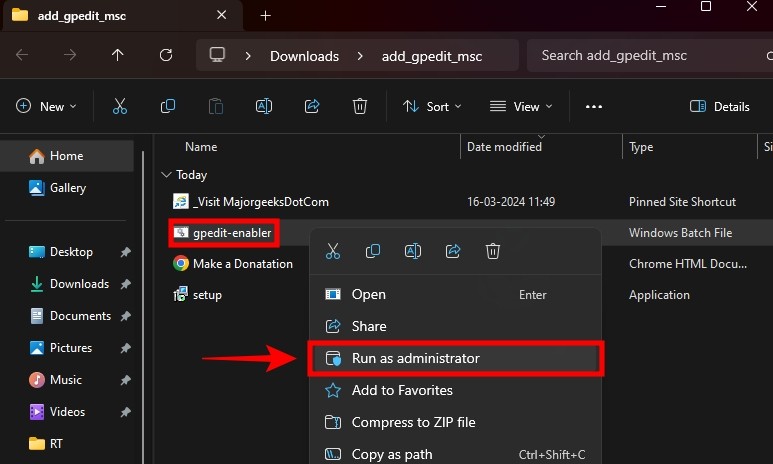Click the Pinned Site Shortcut type cell
The image size is (773, 464).
(682, 202)
